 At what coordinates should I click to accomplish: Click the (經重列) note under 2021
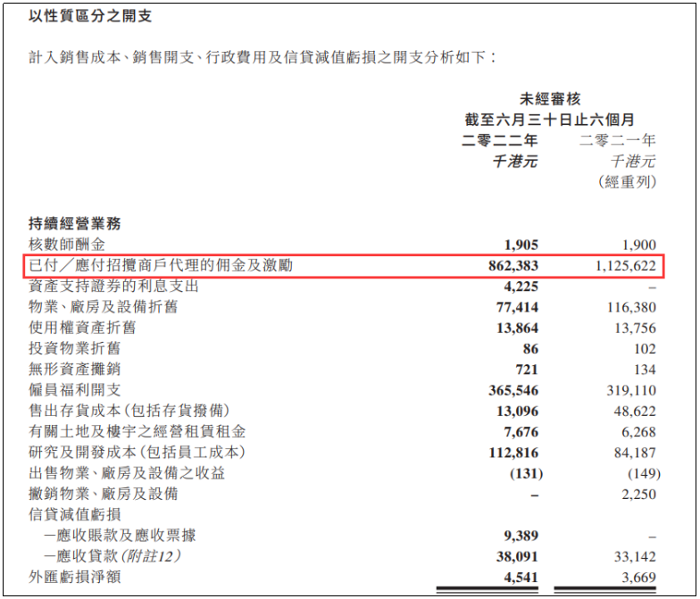click(627, 182)
